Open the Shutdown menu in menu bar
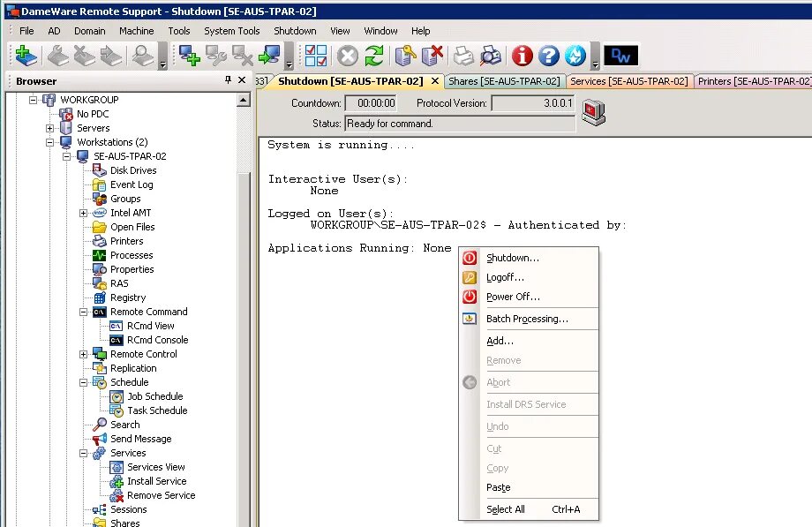 295,31
